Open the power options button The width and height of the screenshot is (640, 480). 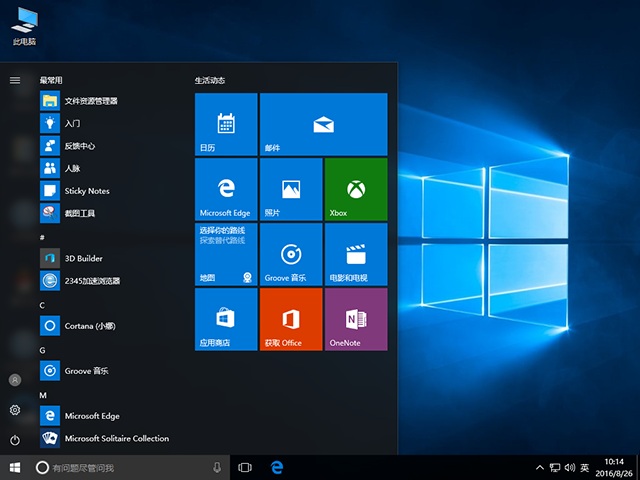click(15, 439)
